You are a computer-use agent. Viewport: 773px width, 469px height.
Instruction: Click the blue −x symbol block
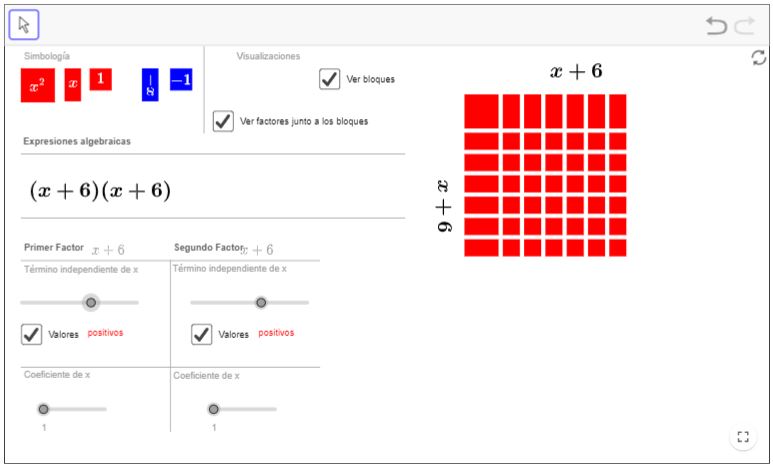(150, 85)
